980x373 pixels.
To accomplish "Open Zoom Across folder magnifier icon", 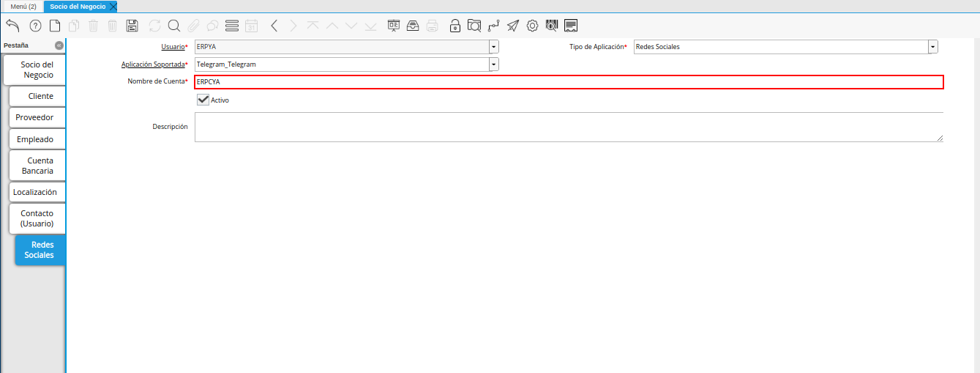I will 474,26.
